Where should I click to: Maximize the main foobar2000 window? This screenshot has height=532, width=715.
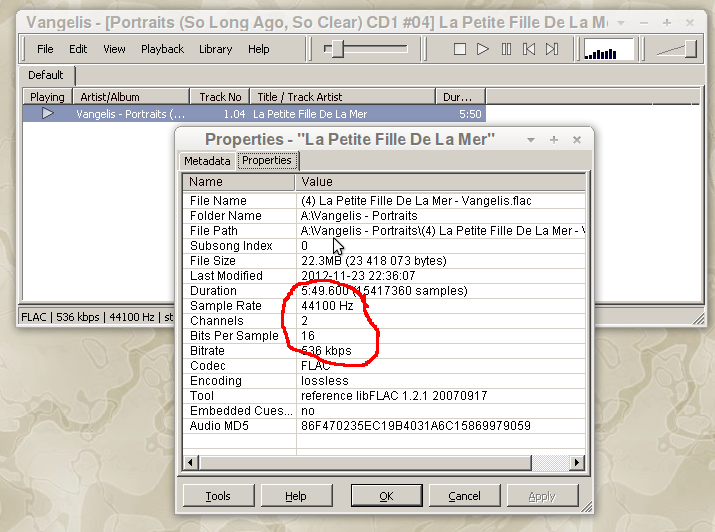[x=667, y=22]
